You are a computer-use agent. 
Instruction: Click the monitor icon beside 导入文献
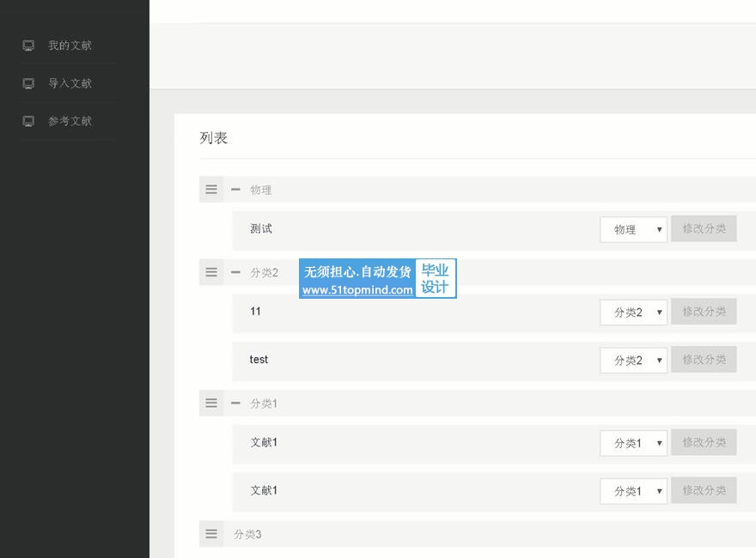[x=28, y=83]
